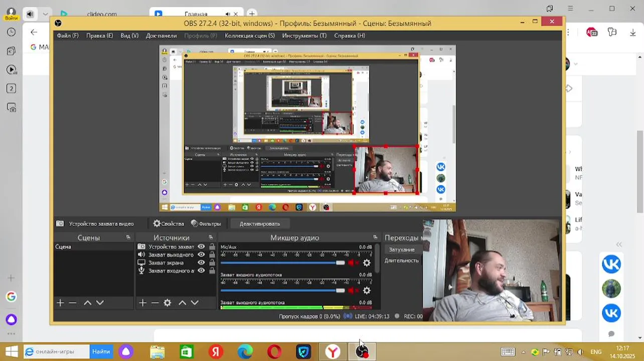
Task: Click the Деактивировать button
Action: click(x=260, y=224)
